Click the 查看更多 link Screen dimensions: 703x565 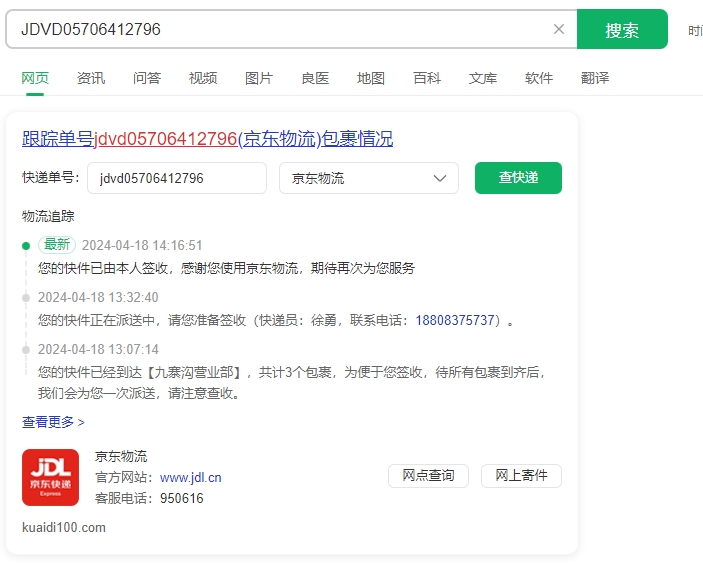[x=53, y=422]
